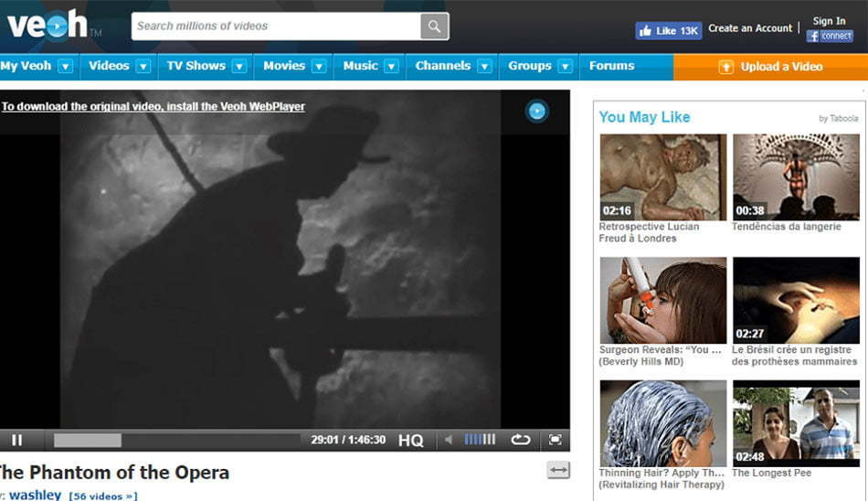The width and height of the screenshot is (868, 501).
Task: Open the Channels menu
Action: (443, 66)
